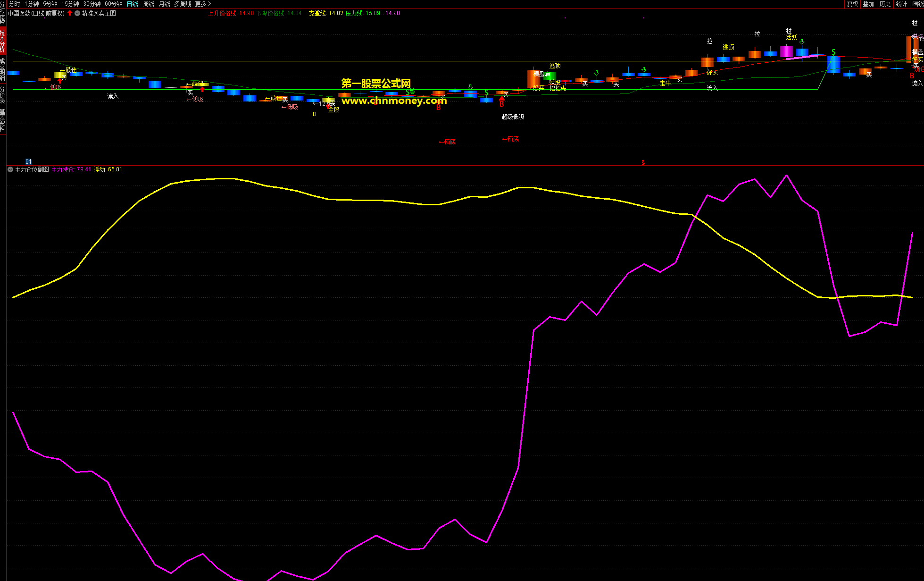The image size is (924, 581).
Task: Click the 财 financial marker icon
Action: tap(28, 162)
